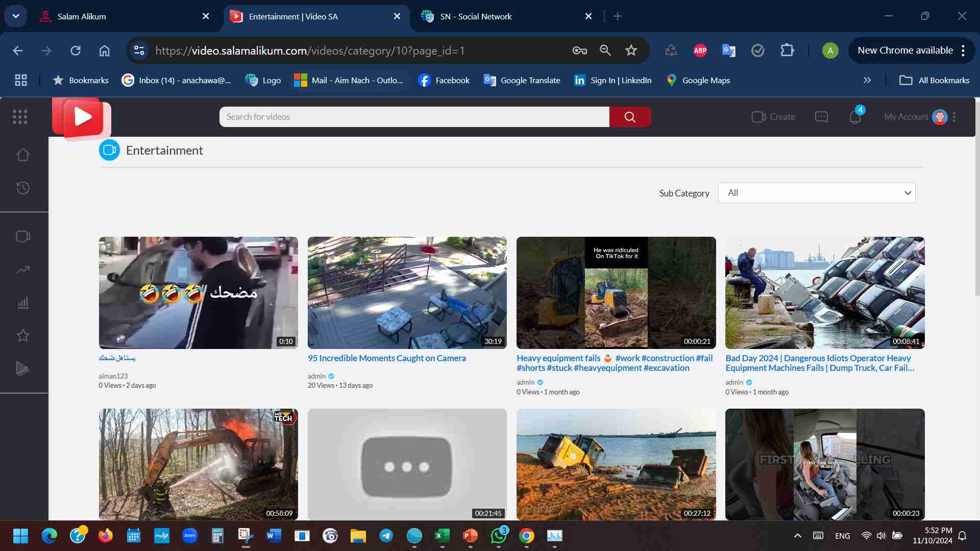Play the 00:58:09 burning excavator thumbnail

pyautogui.click(x=198, y=464)
